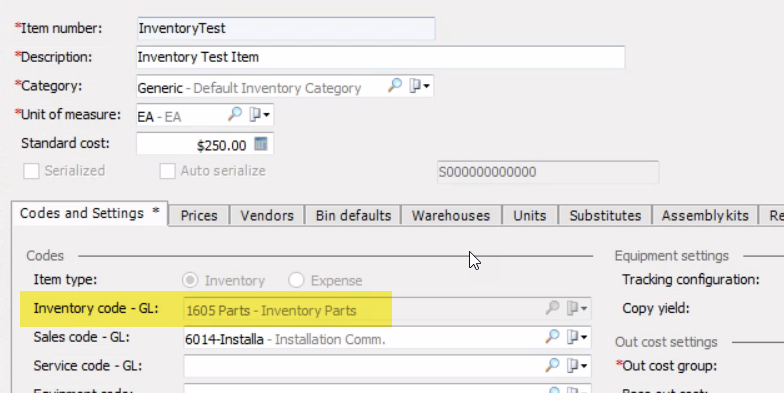Screen dimensions: 784x393
Task: Click the Out cost group label
Action: (x=666, y=366)
